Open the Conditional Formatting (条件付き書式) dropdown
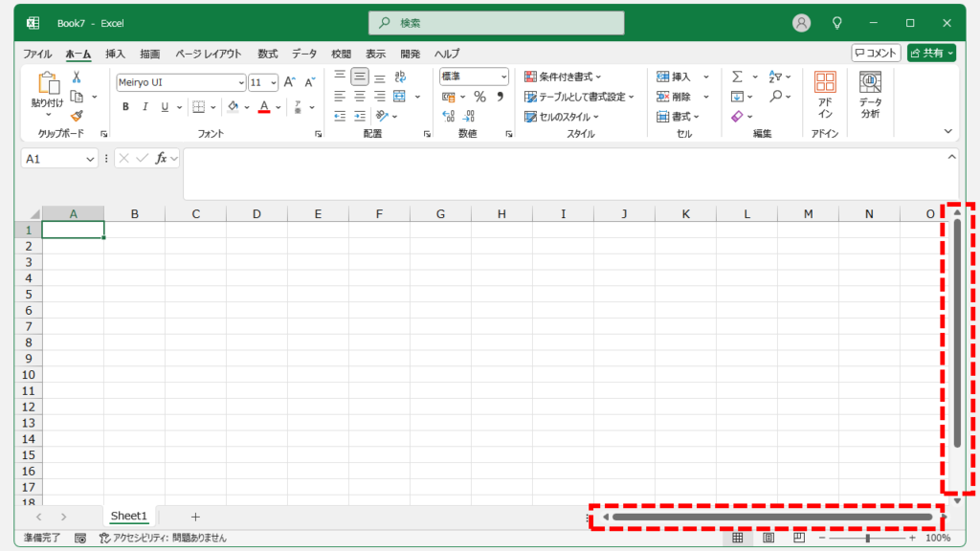 point(563,77)
